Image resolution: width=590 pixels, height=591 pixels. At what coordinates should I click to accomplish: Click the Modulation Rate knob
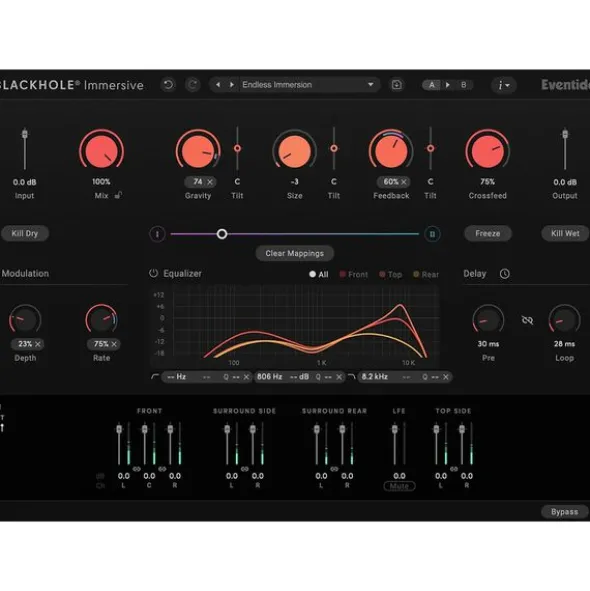[x=101, y=320]
